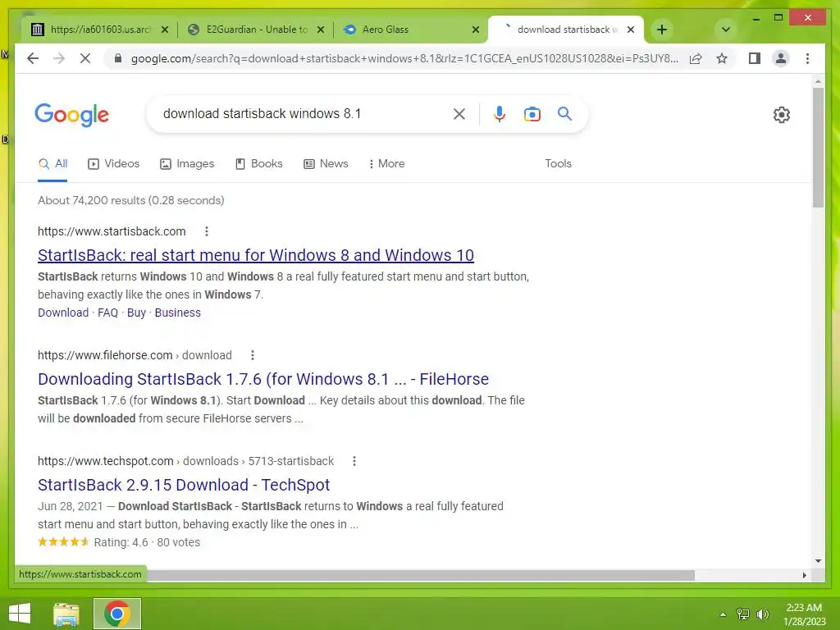Image resolution: width=840 pixels, height=630 pixels.
Task: Select the Videos results filter
Action: coord(113,164)
